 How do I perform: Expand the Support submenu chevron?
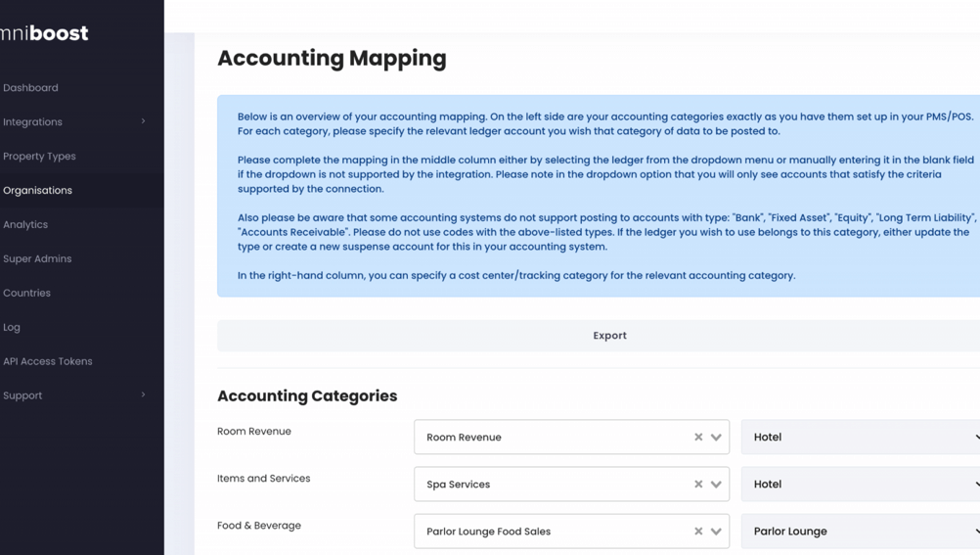(x=143, y=395)
